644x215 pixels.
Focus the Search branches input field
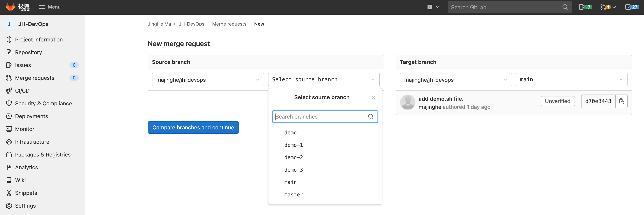click(320, 117)
